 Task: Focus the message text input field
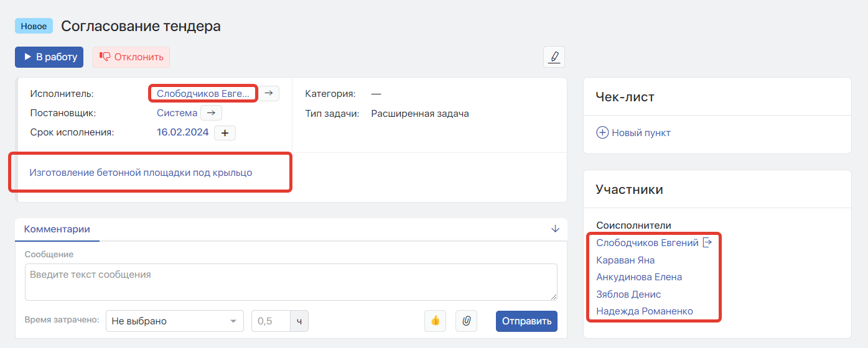click(x=291, y=282)
